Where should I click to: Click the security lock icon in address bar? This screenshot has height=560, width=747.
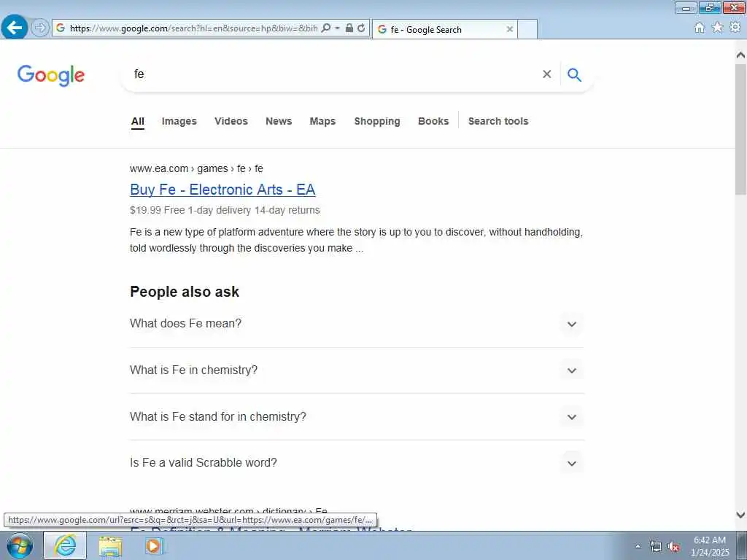click(349, 28)
